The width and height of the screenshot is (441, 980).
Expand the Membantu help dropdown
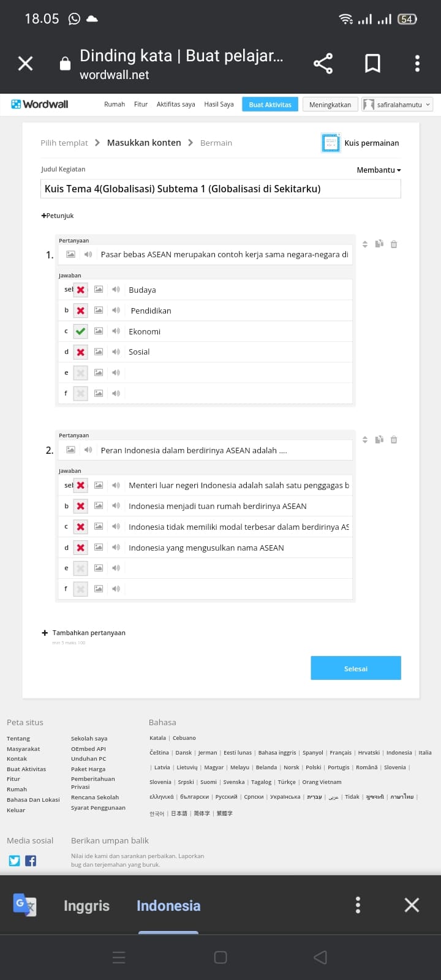pos(379,170)
